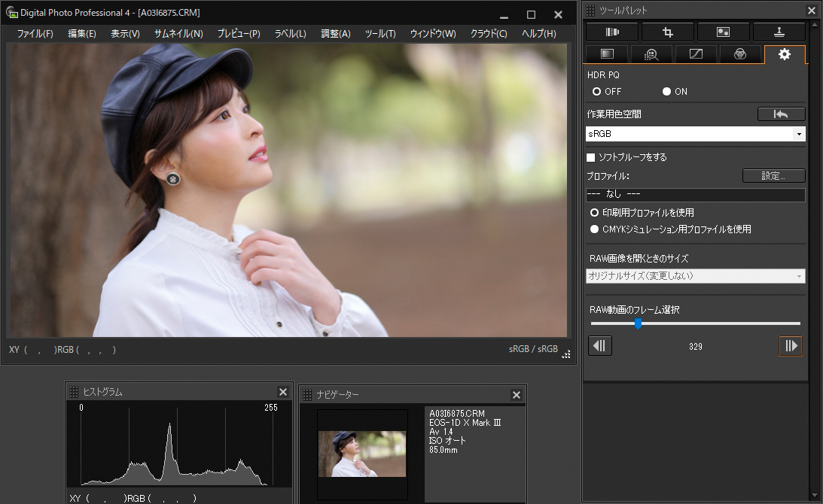The image size is (823, 504).
Task: Advance to next RAW movie frame
Action: (x=791, y=346)
